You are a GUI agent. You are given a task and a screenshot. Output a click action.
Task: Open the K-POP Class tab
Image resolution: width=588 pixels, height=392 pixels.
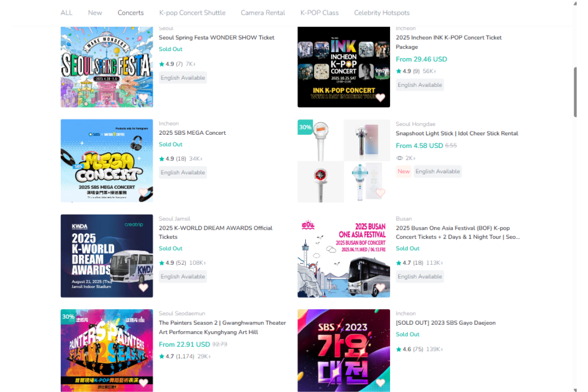pos(319,13)
